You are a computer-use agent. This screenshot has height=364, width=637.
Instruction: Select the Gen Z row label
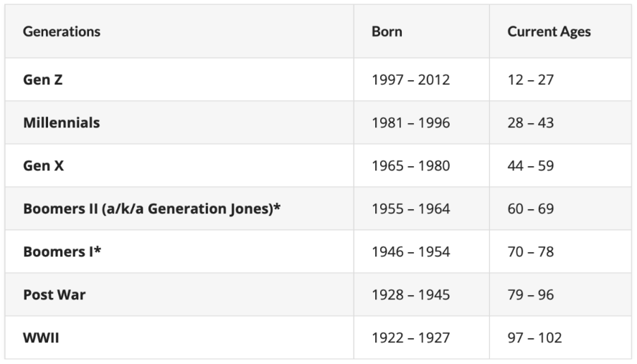coord(43,80)
